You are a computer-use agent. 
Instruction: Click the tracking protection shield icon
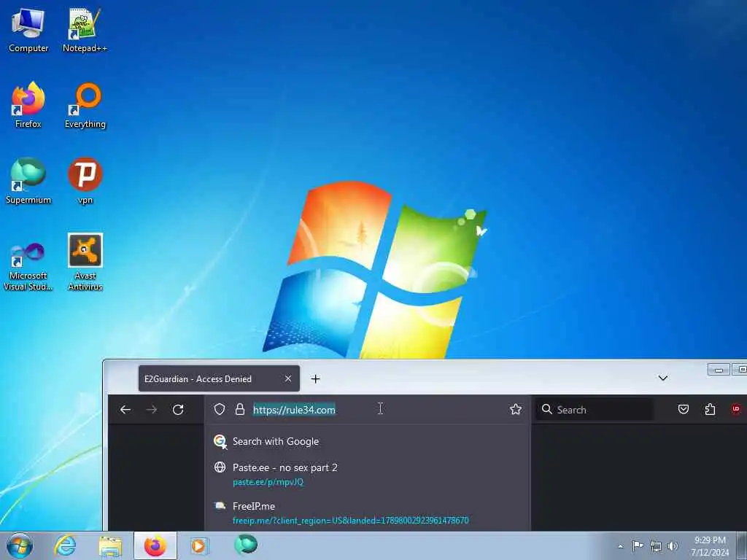[x=219, y=410]
